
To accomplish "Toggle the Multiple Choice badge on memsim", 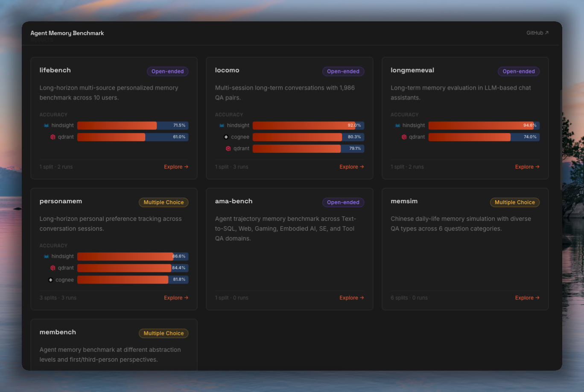I will point(515,202).
